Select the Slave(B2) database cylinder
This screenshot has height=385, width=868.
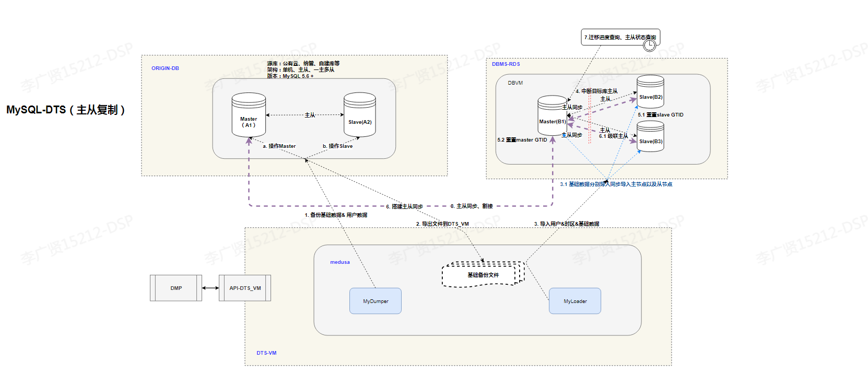coord(650,91)
